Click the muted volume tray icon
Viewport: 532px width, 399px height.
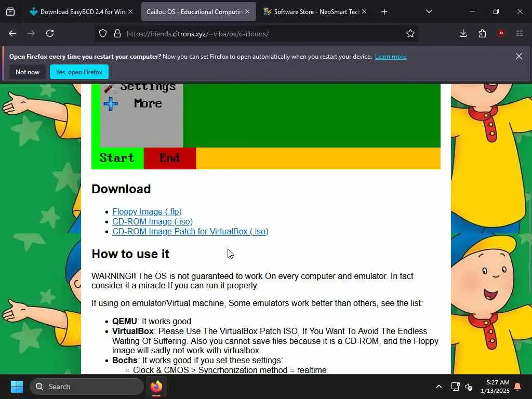click(469, 387)
